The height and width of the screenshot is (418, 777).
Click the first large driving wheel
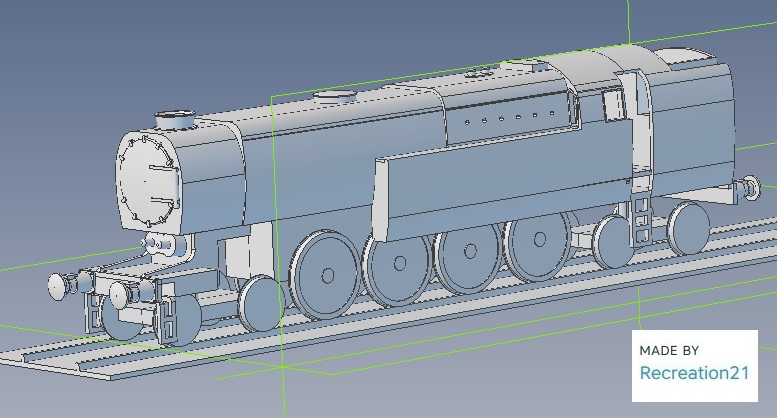(x=327, y=273)
